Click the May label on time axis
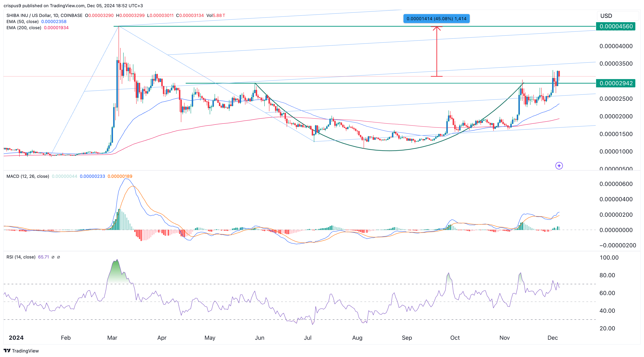 coord(210,338)
